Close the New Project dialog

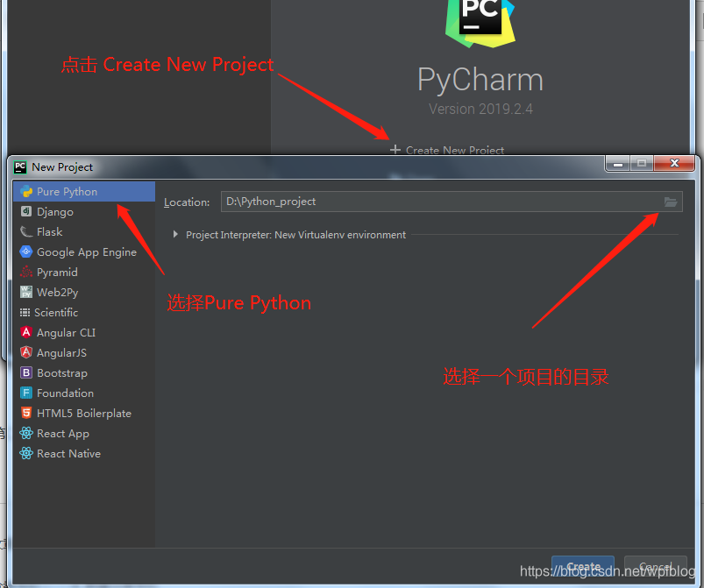point(674,164)
